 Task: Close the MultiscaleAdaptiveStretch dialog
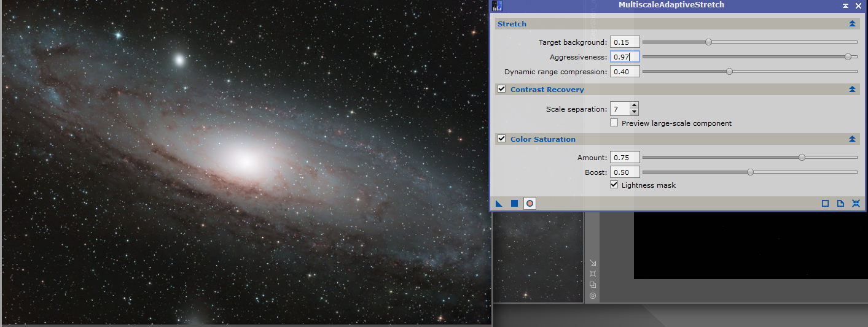click(x=858, y=6)
